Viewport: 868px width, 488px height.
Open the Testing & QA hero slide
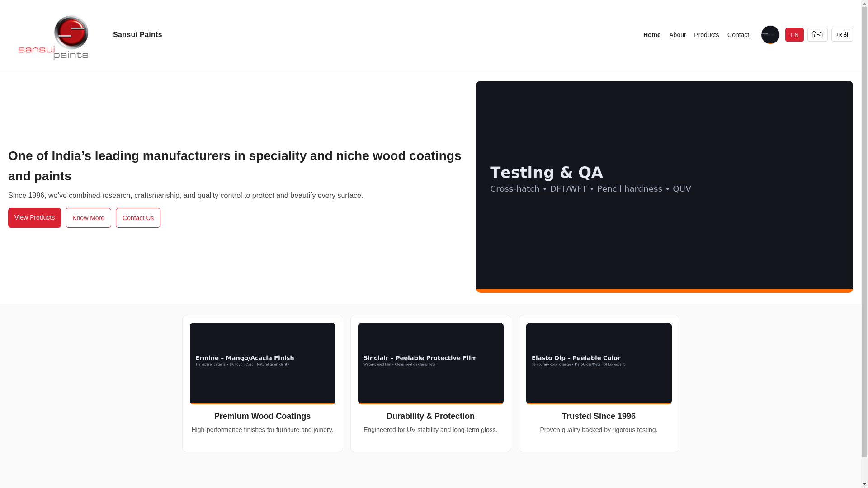(664, 187)
